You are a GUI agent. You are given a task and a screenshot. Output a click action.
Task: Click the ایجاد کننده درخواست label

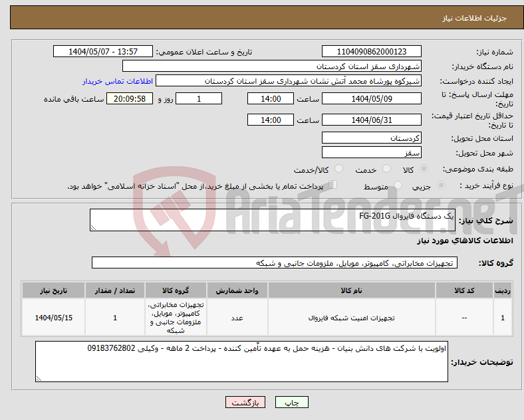point(477,81)
